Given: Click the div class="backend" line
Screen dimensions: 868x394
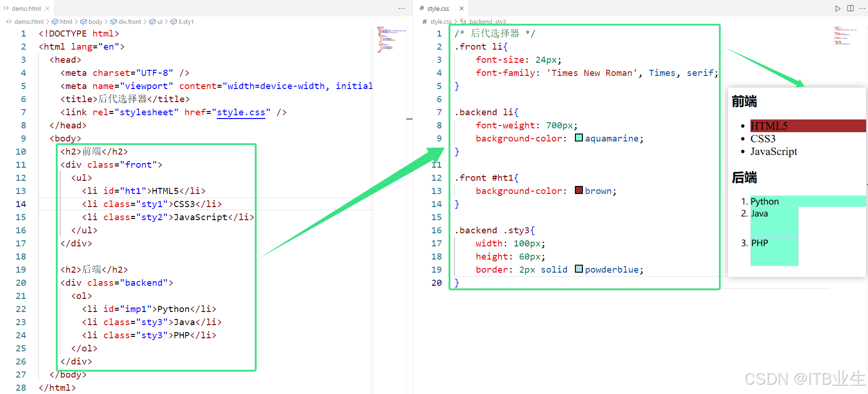Looking at the screenshot, I should click(x=117, y=283).
